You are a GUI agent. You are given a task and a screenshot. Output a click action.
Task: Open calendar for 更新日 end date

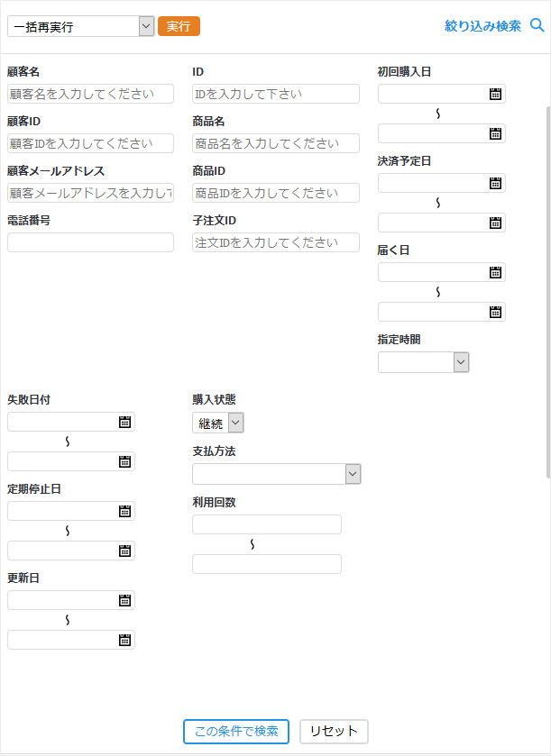click(124, 640)
